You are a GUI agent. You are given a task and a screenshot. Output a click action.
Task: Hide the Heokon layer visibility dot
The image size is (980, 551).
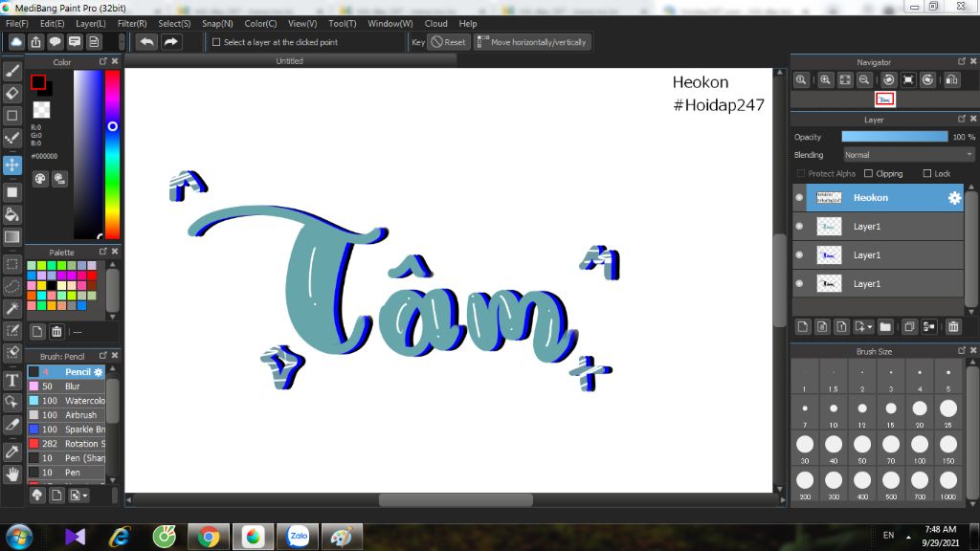pos(799,197)
